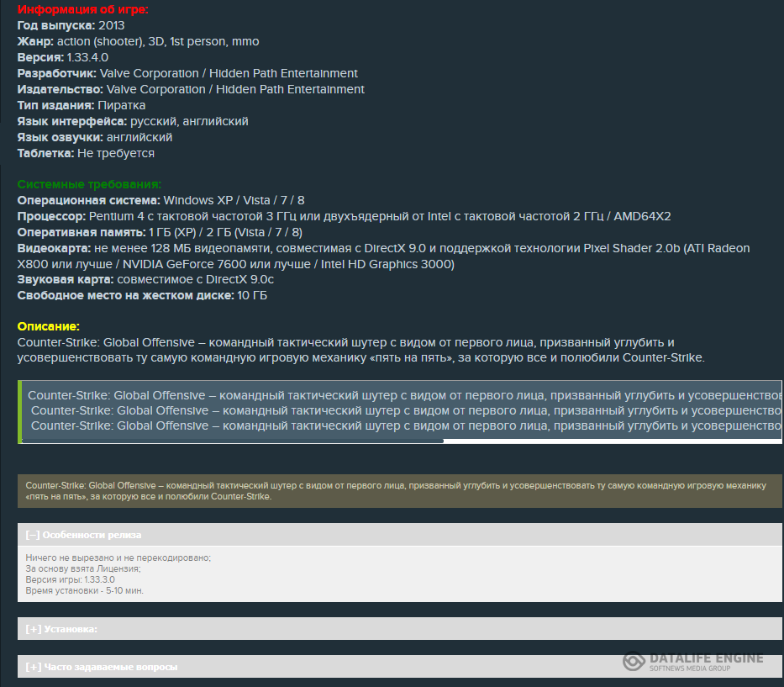
Task: Click the Таблетка: Не требуется line
Action: (x=86, y=154)
